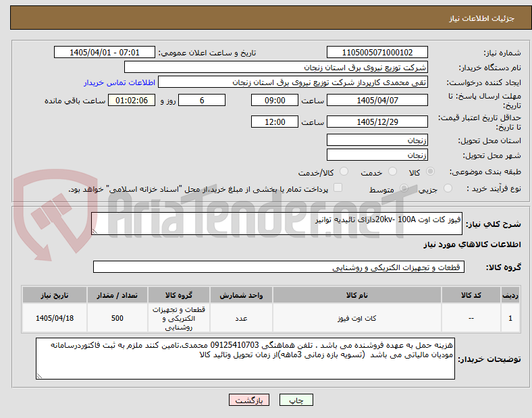The height and width of the screenshot is (418, 532).
Task: Click the remaining time countdown 01:02:06
Action: click(x=132, y=100)
